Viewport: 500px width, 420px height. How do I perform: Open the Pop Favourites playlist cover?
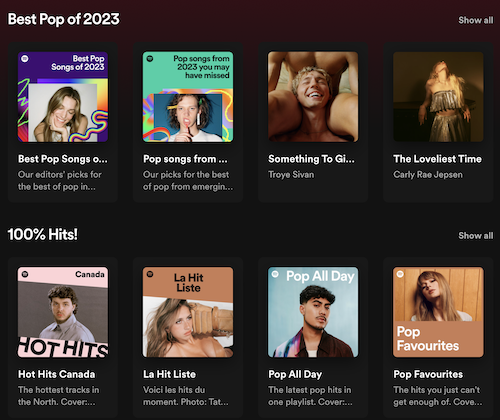(438, 312)
